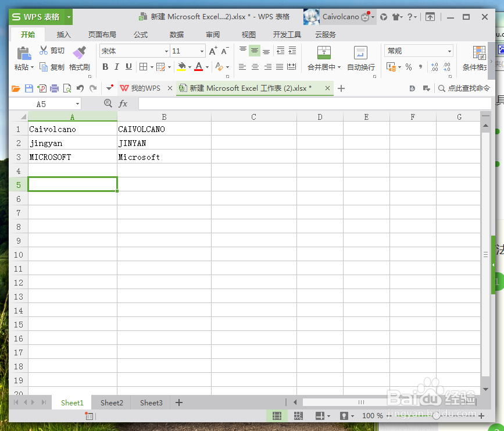
Task: Expand Merge and Center dropdown arrow
Action: coord(339,67)
